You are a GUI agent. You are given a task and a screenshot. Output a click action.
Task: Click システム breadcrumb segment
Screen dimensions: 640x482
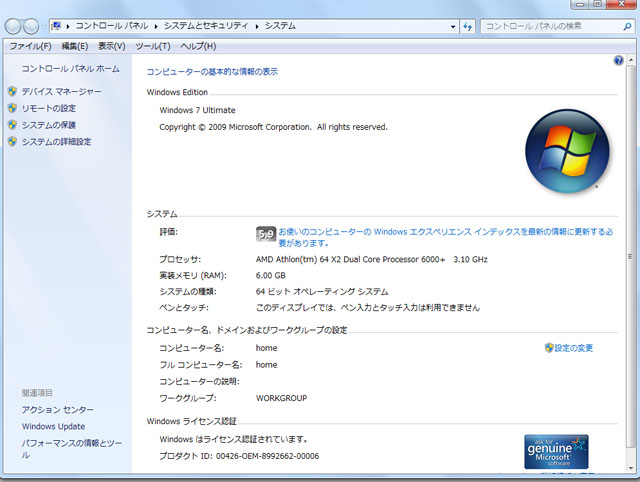pyautogui.click(x=280, y=26)
